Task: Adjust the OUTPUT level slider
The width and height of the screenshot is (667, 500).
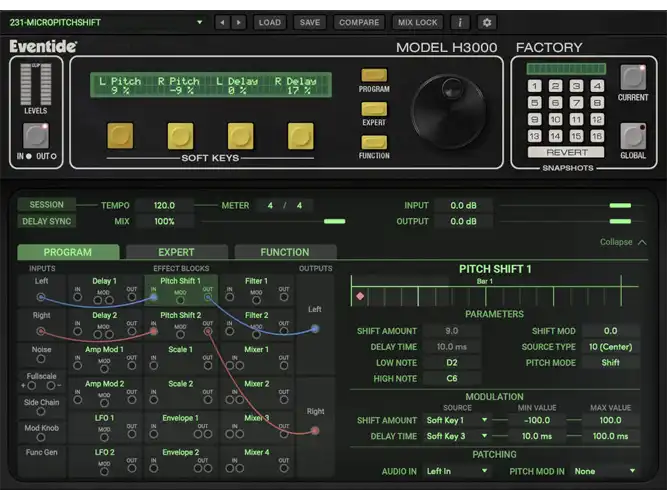Action: [620, 221]
